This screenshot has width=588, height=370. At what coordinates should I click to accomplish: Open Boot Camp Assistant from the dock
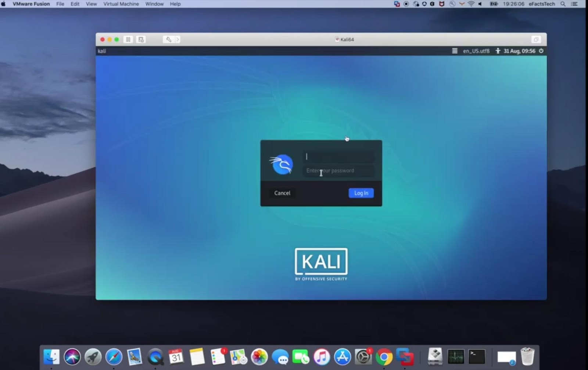point(435,357)
